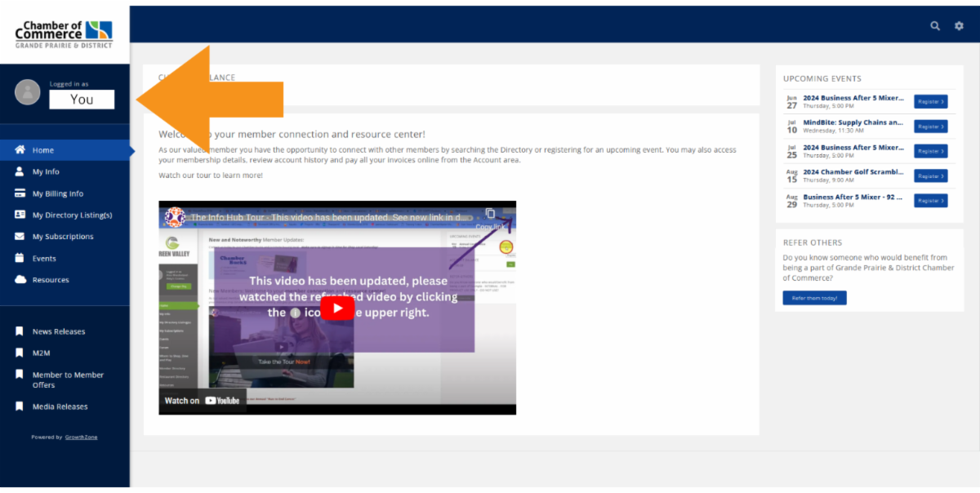
Task: Open the search magnifier in top bar
Action: [935, 26]
